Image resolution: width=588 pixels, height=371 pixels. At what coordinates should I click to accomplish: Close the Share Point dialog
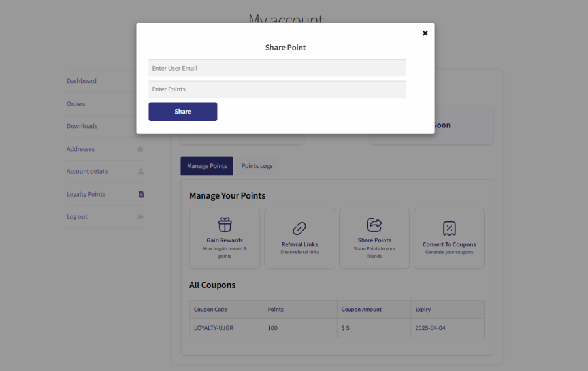pos(425,33)
